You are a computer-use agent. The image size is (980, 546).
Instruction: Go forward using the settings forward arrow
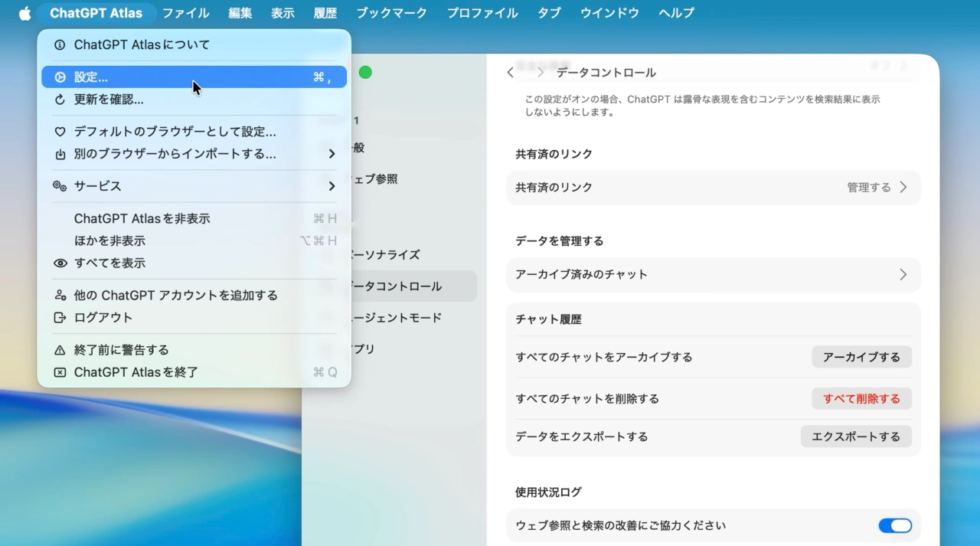tap(540, 73)
